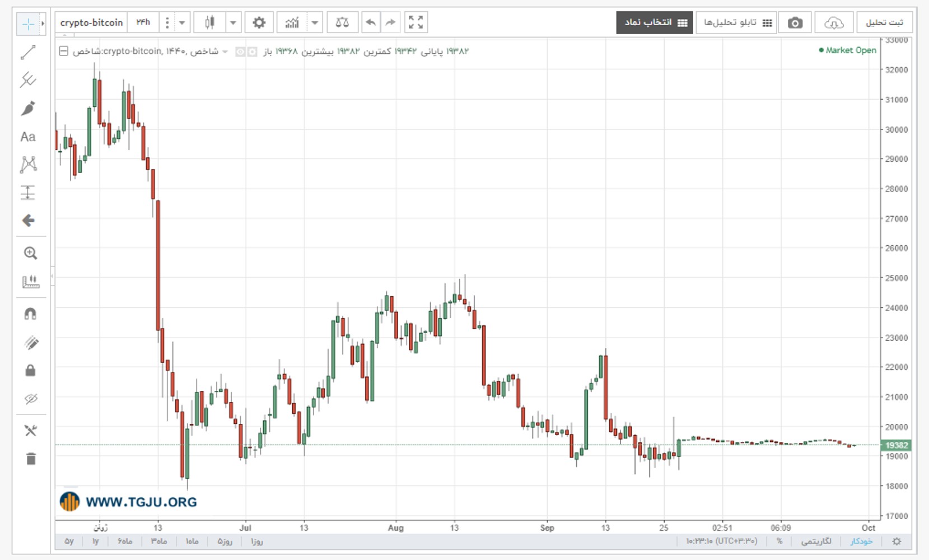The height and width of the screenshot is (560, 929).
Task: Toggle magnet mode in left sidebar
Action: [30, 314]
